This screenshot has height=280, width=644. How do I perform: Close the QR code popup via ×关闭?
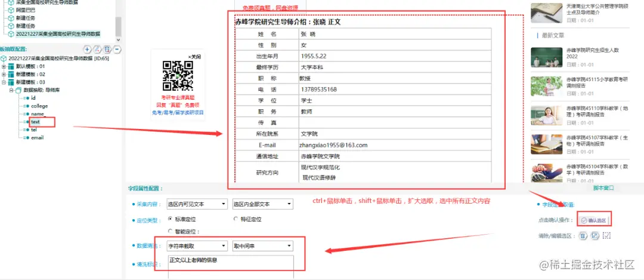click(x=194, y=56)
